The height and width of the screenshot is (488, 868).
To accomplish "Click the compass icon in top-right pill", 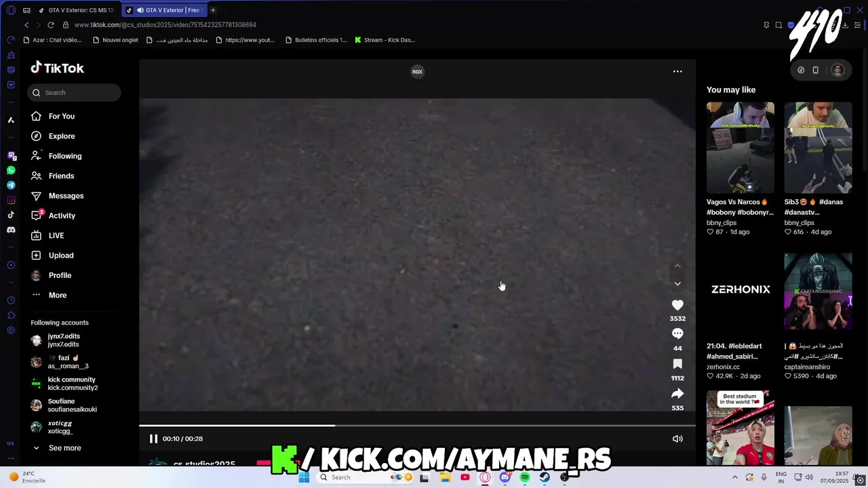I will (801, 70).
